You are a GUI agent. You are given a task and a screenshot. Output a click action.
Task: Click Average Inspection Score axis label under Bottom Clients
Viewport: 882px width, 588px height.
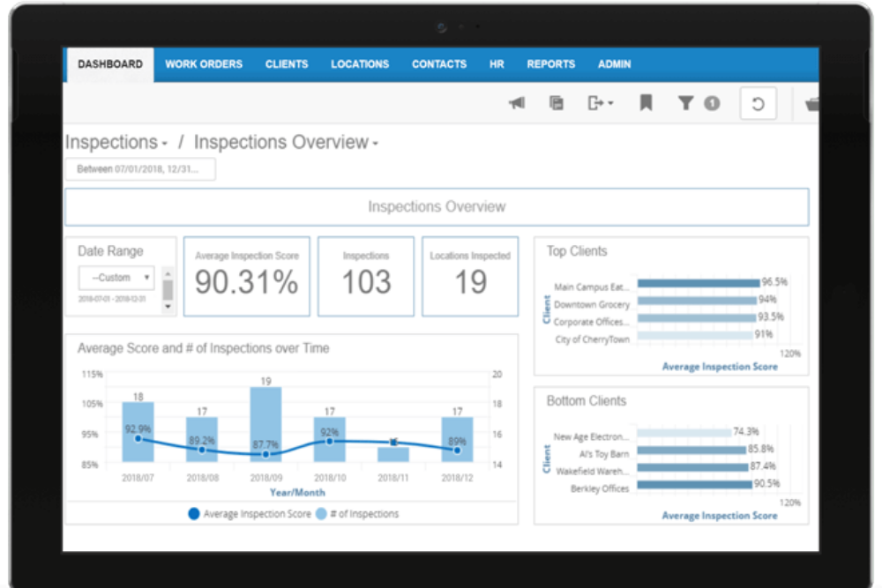coord(720,516)
